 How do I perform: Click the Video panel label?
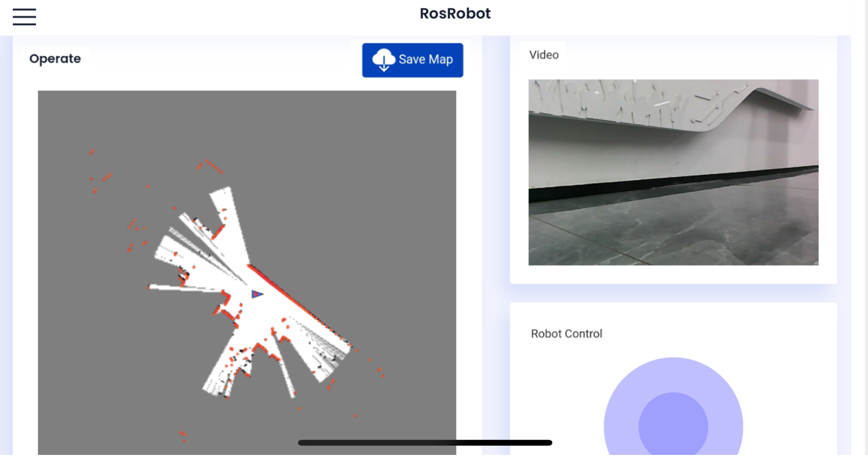544,55
